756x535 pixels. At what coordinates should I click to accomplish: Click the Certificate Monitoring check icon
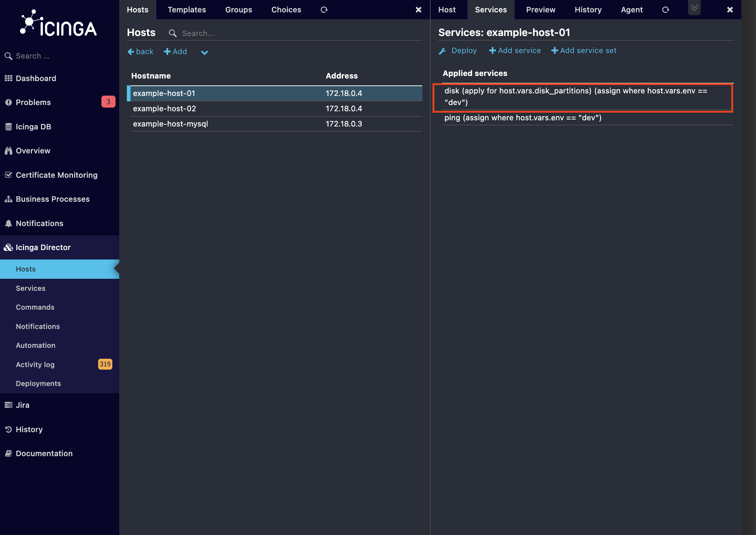pyautogui.click(x=8, y=175)
